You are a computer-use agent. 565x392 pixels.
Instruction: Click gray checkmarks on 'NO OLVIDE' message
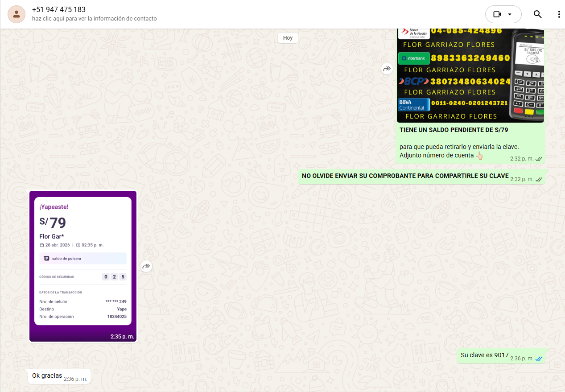point(539,179)
